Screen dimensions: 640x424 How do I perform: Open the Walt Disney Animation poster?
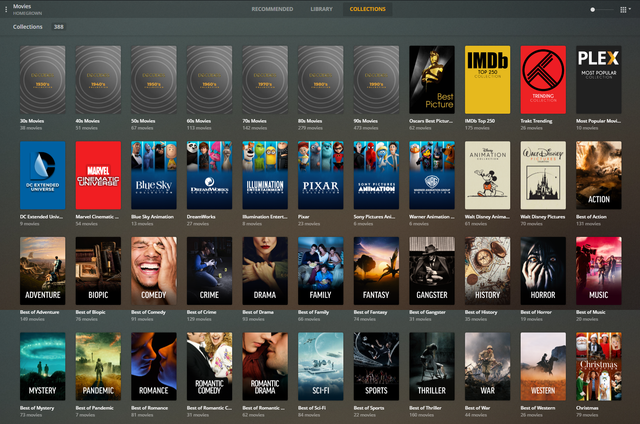[487, 175]
